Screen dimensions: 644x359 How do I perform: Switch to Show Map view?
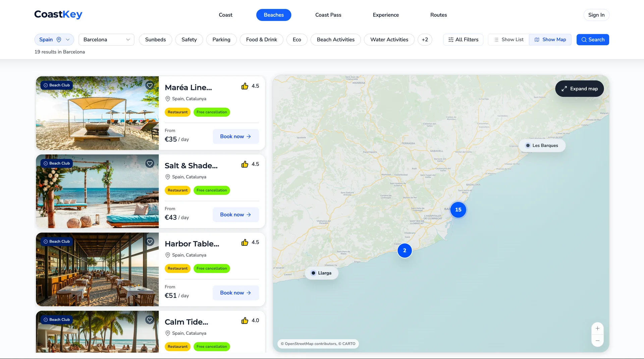click(550, 40)
